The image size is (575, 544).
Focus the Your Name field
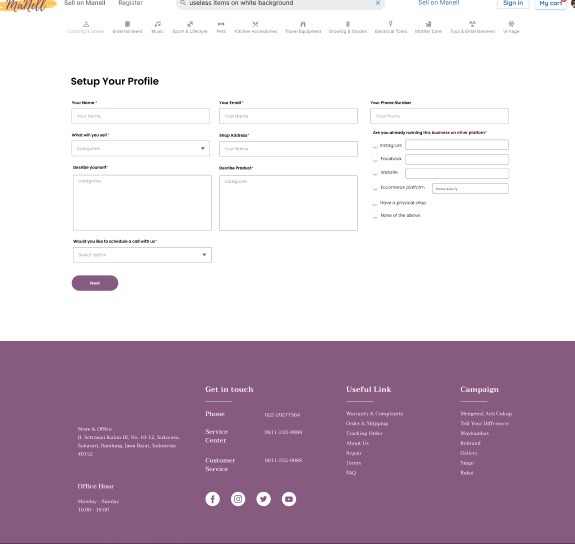pos(140,116)
